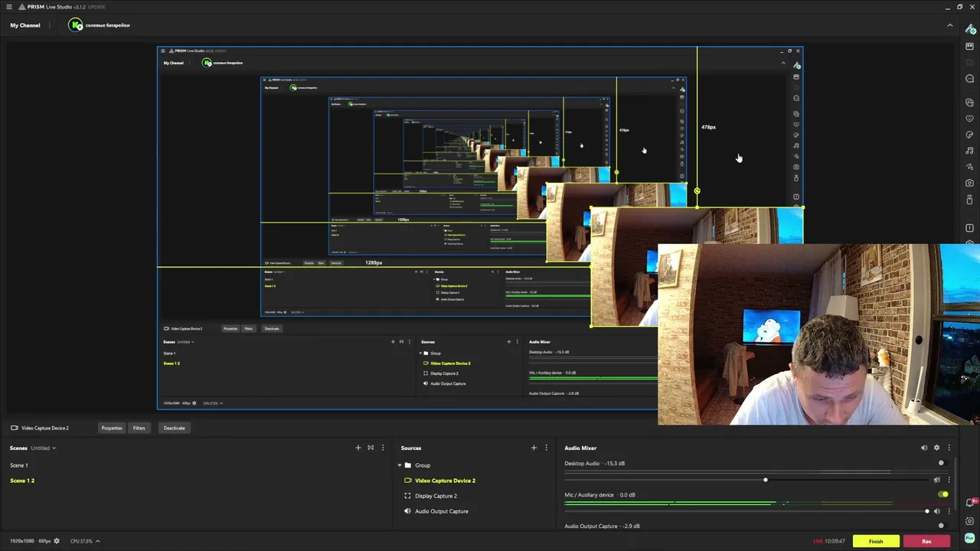Image resolution: width=980 pixels, height=551 pixels.
Task: Open the output settings gear beside 60fps
Action: [56, 541]
